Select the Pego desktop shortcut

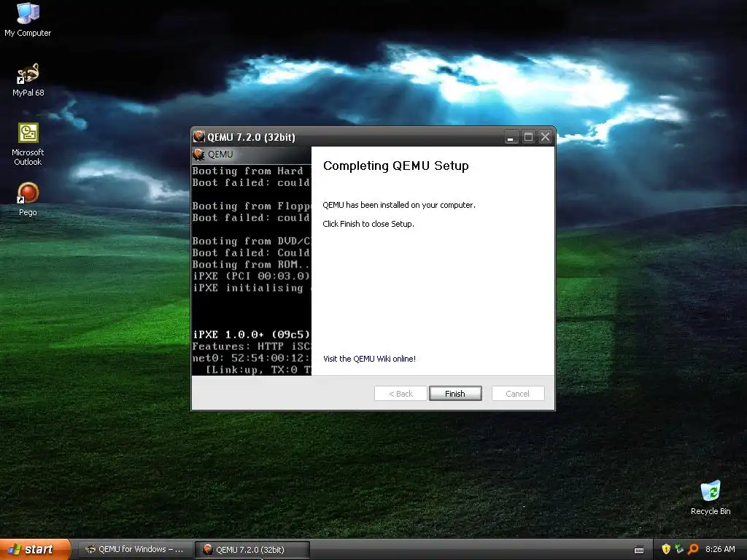tap(28, 199)
